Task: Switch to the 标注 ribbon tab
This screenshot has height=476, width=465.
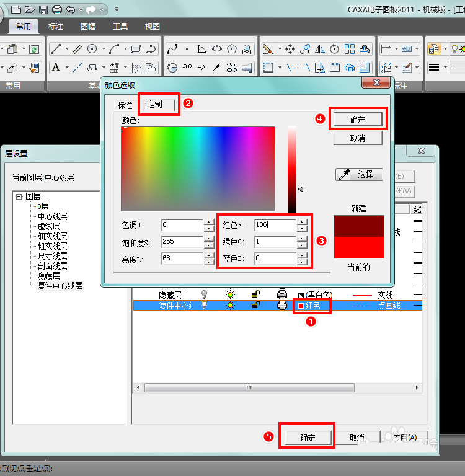Action: click(56, 27)
